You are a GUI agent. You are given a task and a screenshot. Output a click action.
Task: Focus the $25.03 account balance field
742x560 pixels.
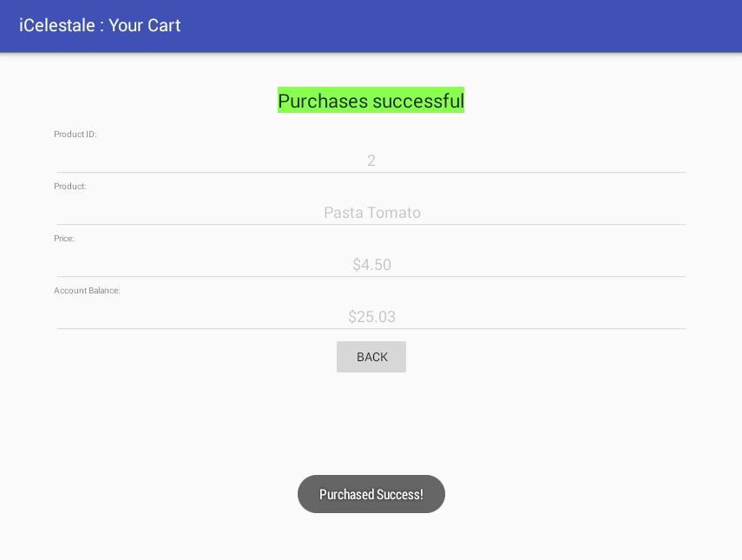click(371, 317)
